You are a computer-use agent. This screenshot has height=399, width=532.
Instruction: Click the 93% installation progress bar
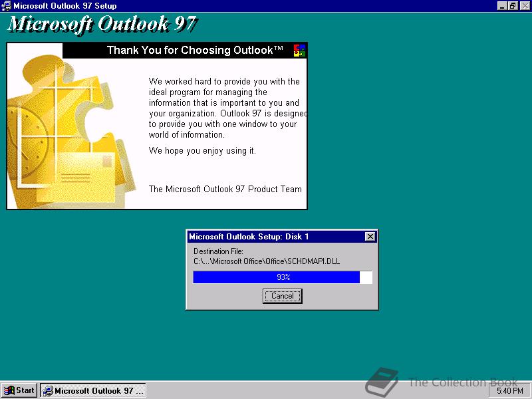coord(282,277)
